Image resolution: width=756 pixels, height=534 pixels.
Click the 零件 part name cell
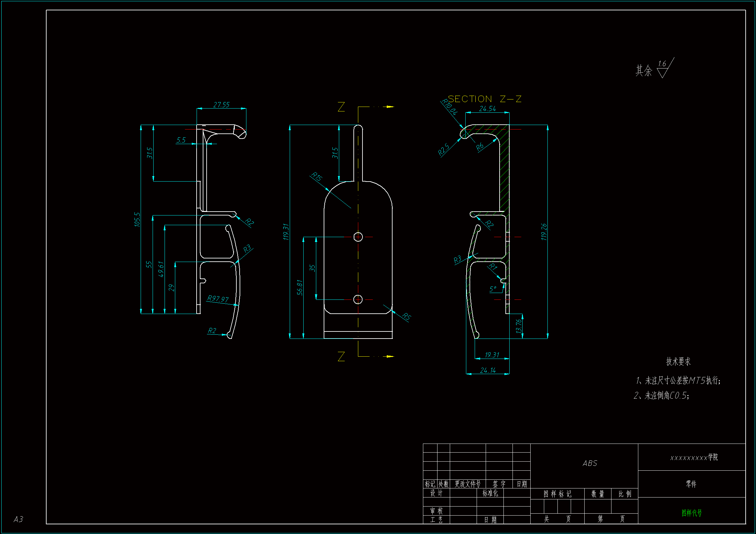click(x=691, y=484)
